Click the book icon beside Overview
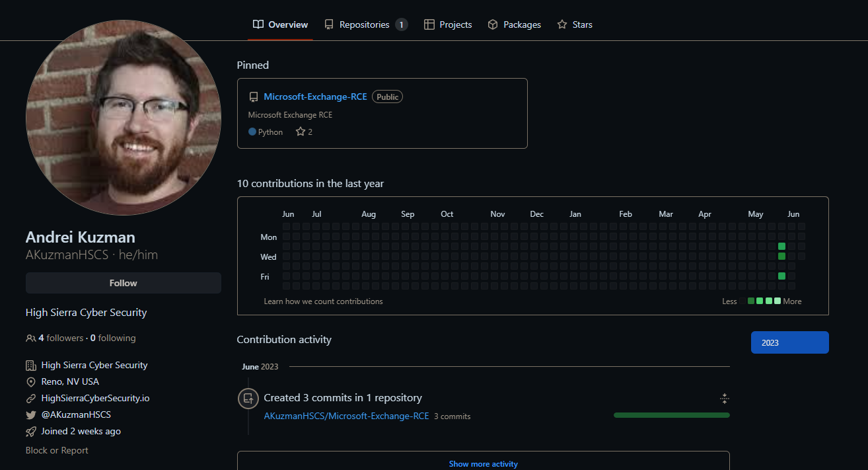The height and width of the screenshot is (470, 868). click(258, 24)
